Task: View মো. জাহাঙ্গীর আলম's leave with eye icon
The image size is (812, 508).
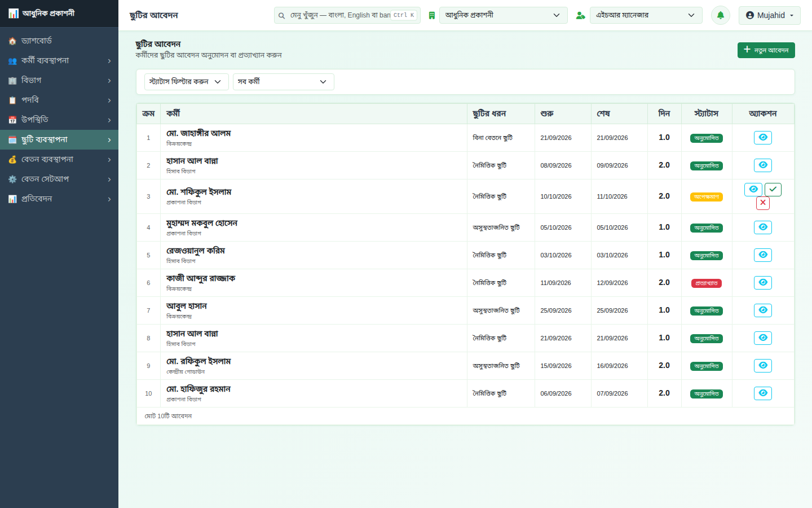Action: pyautogui.click(x=763, y=138)
